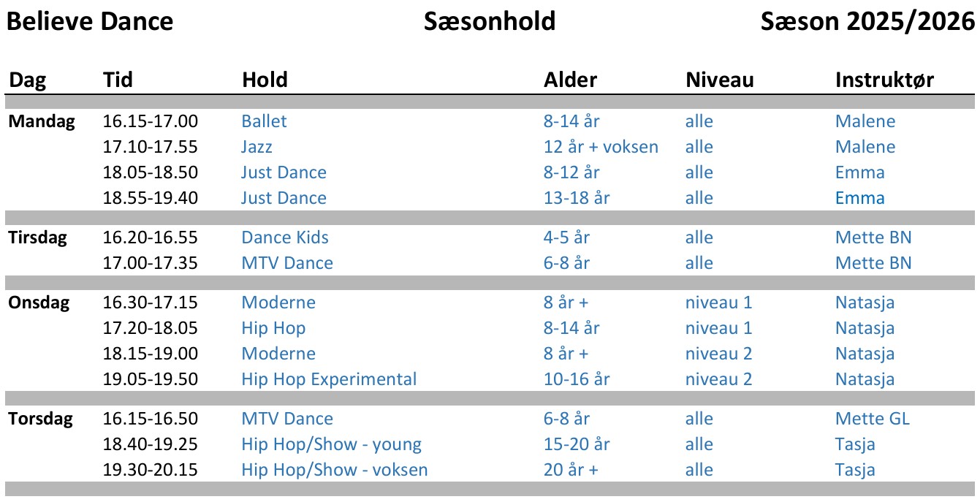Open Torsdag's MTV Dance class

287,418
